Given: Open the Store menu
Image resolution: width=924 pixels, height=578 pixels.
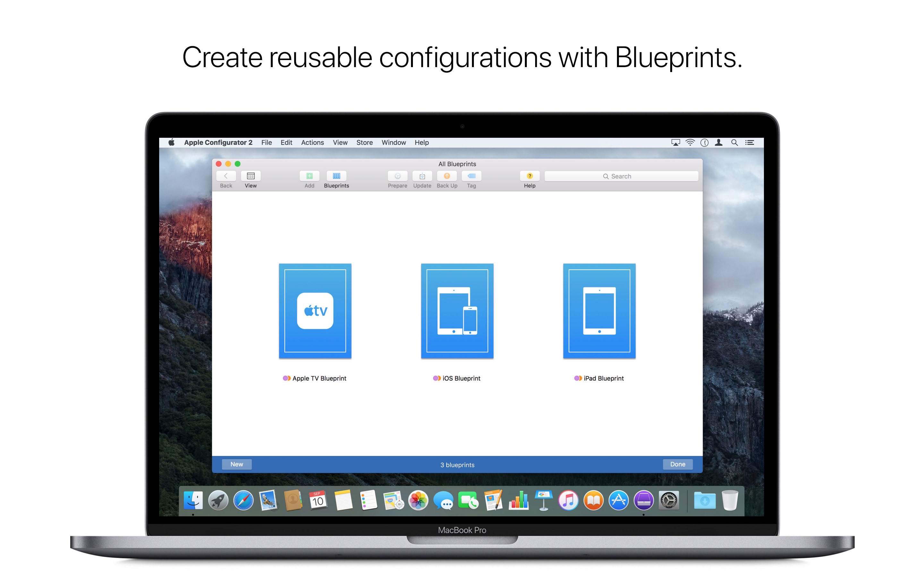Looking at the screenshot, I should pyautogui.click(x=365, y=142).
